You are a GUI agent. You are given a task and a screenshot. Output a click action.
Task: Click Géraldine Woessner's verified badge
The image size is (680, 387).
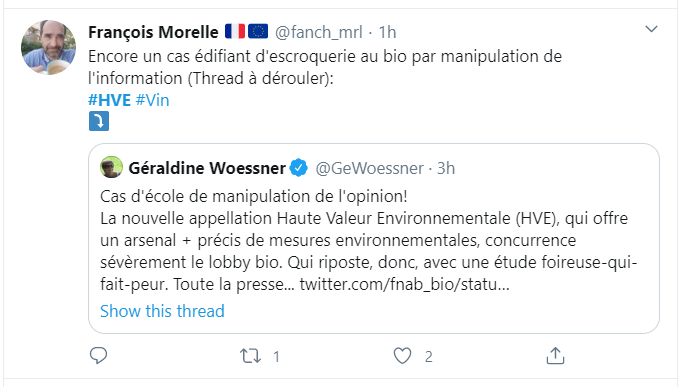pyautogui.click(x=298, y=168)
